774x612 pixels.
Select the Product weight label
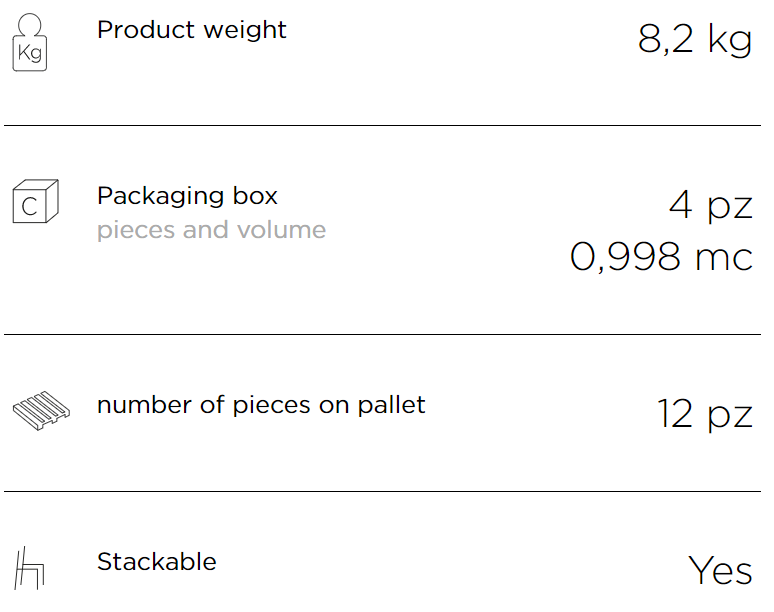[x=192, y=30]
